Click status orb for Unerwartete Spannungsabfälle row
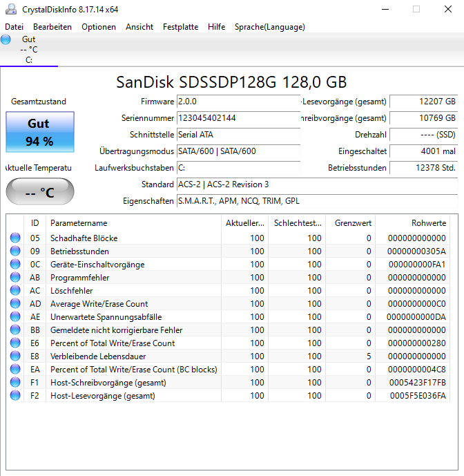The height and width of the screenshot is (476, 464). pyautogui.click(x=15, y=316)
